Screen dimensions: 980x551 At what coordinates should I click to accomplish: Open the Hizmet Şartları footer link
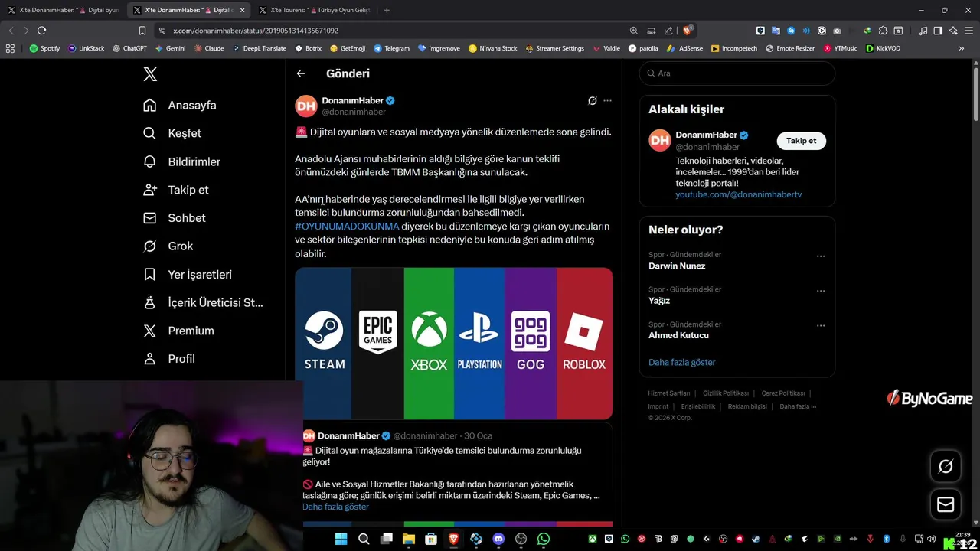pyautogui.click(x=668, y=393)
